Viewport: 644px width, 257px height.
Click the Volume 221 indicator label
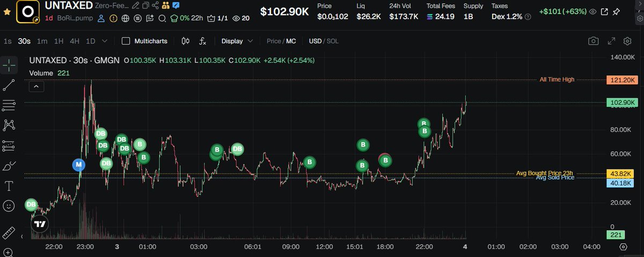[x=49, y=73]
